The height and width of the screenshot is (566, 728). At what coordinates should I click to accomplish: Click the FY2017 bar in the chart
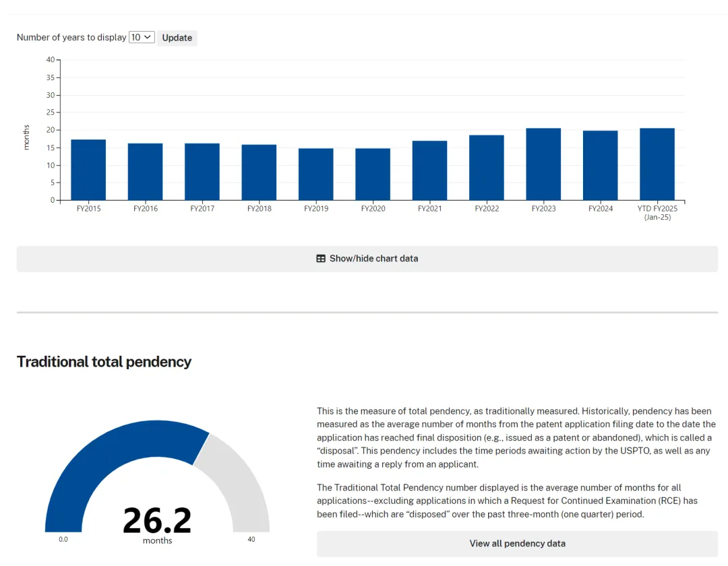202,172
